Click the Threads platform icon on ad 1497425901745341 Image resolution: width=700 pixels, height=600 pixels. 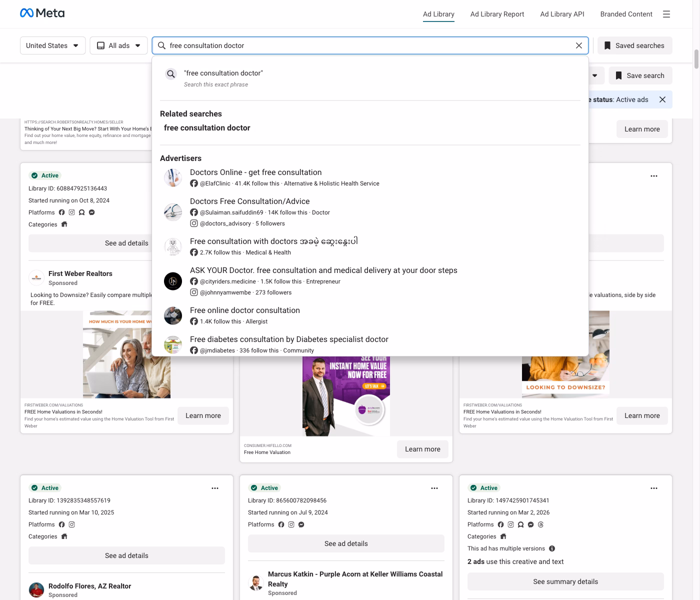(540, 524)
